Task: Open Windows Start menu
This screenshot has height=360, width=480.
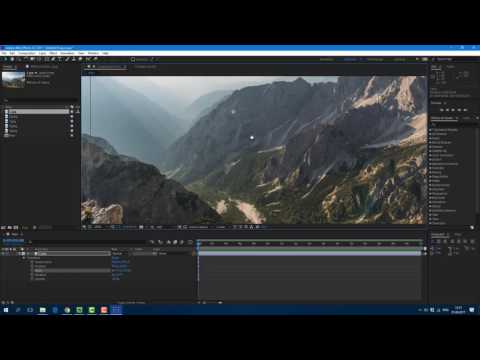Action: click(6, 310)
